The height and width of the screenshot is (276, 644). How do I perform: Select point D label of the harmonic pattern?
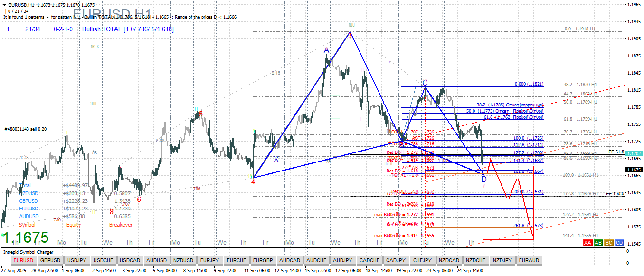coord(484,180)
